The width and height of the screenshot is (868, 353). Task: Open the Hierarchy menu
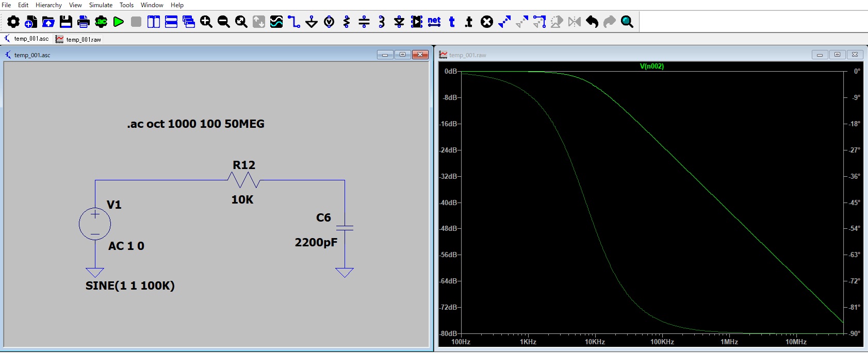coord(48,5)
